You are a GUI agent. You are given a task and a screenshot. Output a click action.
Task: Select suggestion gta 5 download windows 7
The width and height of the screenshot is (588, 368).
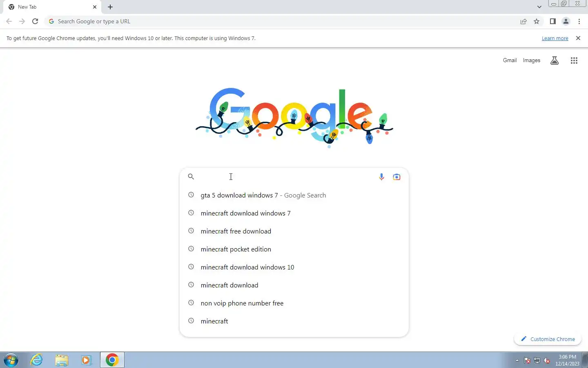[x=294, y=195]
